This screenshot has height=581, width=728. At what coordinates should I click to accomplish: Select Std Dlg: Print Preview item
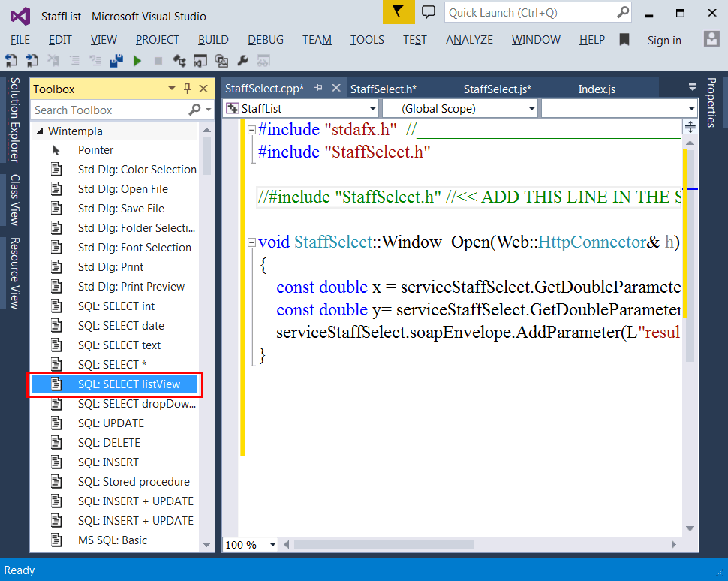(x=114, y=287)
